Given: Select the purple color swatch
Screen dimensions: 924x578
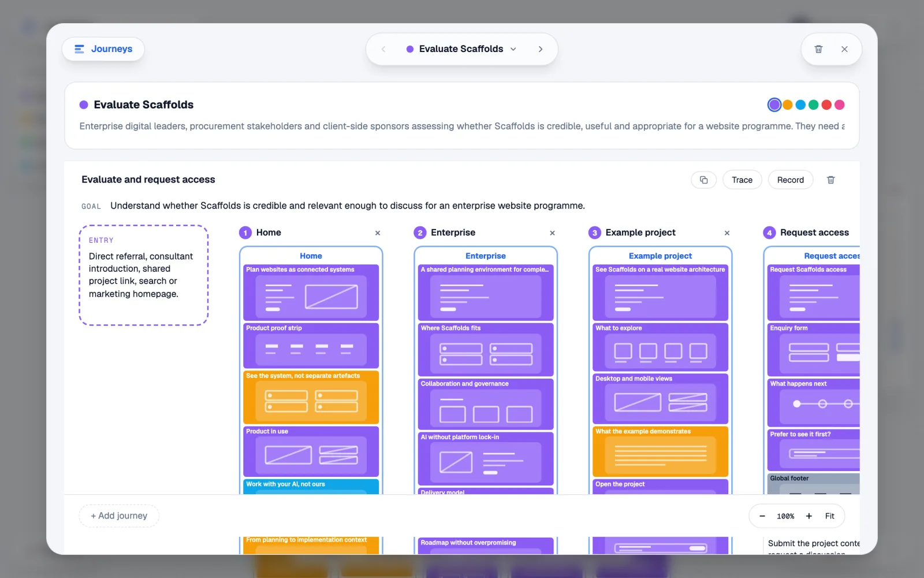Looking at the screenshot, I should click(x=774, y=105).
